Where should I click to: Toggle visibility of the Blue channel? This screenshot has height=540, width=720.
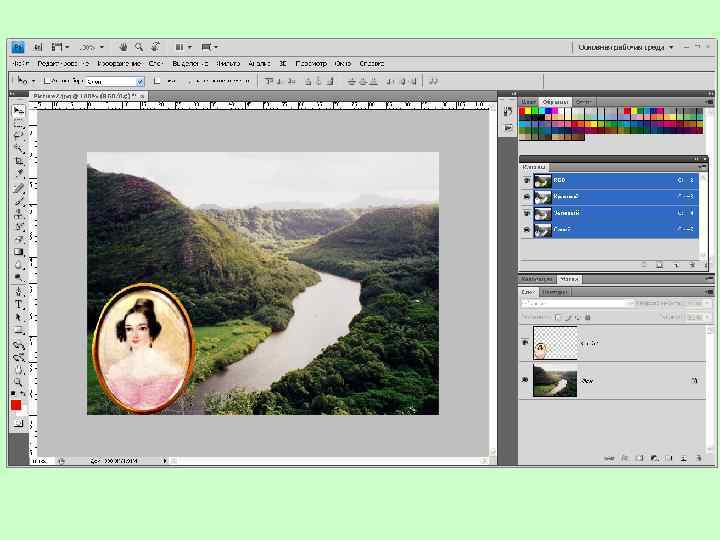[x=527, y=229]
